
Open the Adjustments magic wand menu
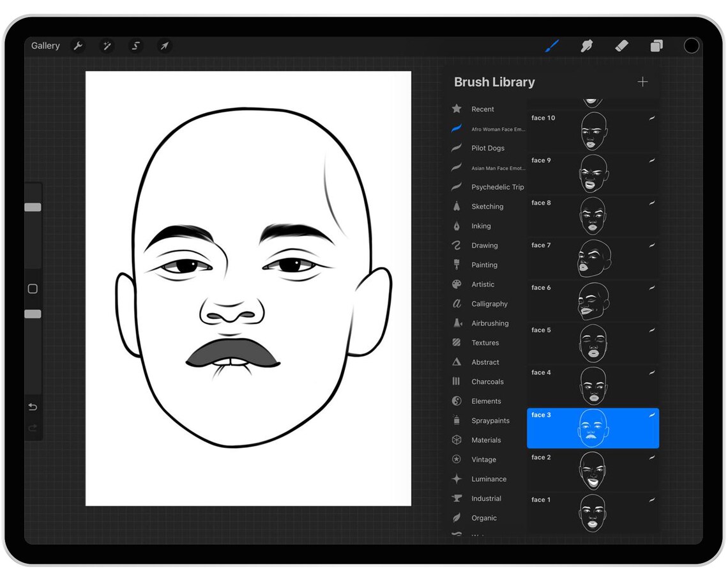pyautogui.click(x=106, y=45)
